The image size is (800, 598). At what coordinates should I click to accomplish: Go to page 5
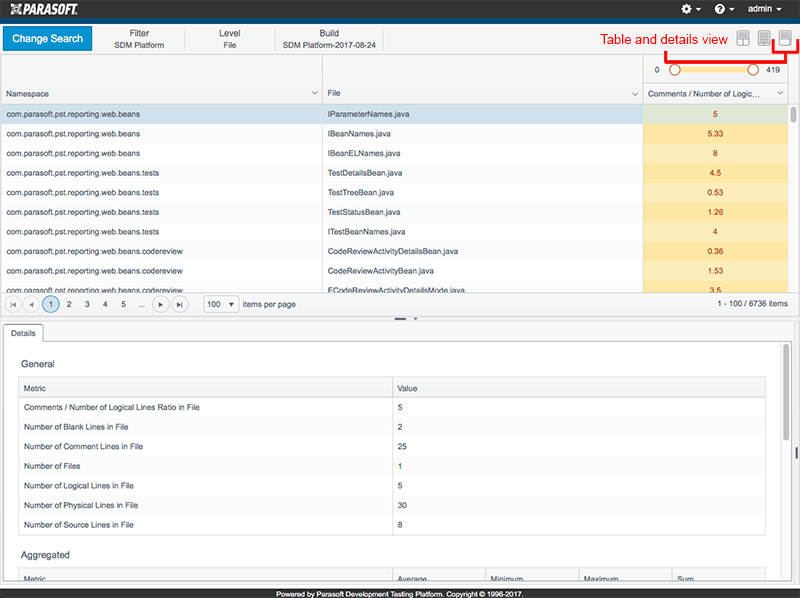[x=123, y=305]
